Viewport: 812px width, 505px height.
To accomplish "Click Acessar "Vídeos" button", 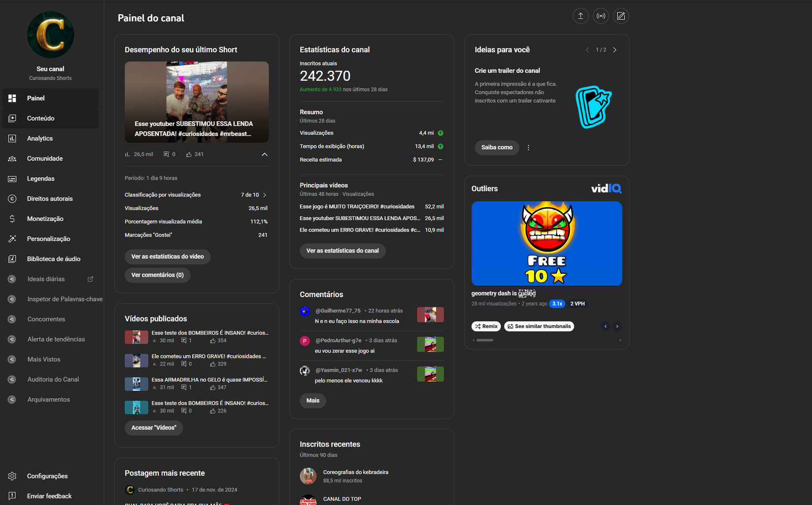I will [154, 428].
